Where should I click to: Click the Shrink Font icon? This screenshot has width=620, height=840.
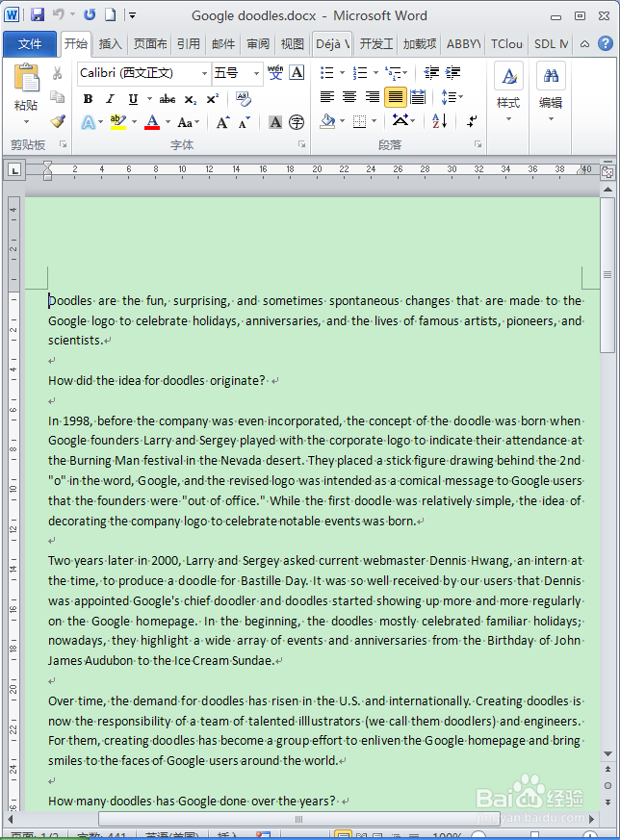click(245, 122)
